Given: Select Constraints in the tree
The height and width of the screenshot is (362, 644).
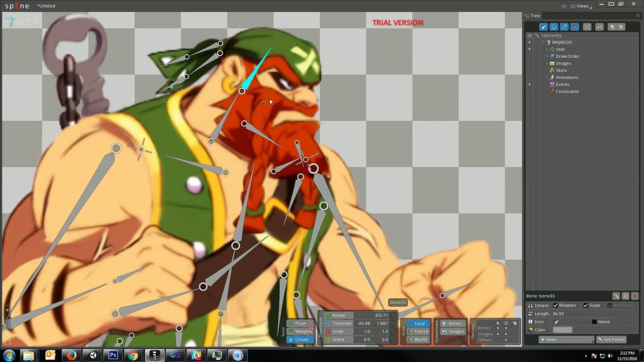Looking at the screenshot, I should click(567, 92).
